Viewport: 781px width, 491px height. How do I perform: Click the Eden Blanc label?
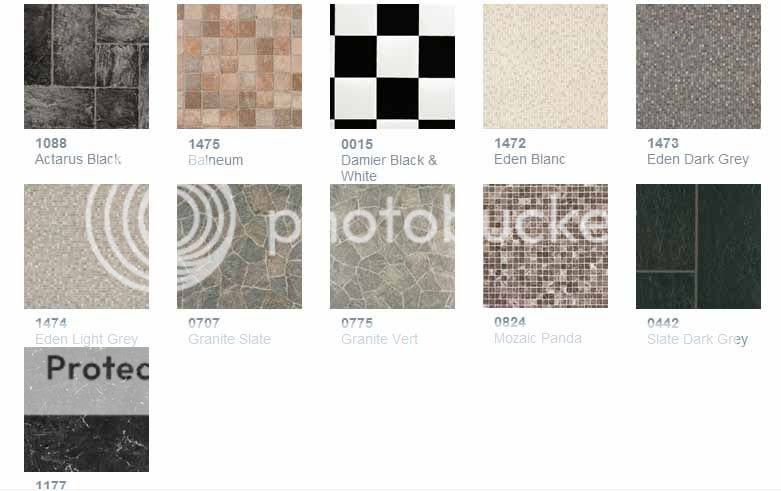click(529, 159)
